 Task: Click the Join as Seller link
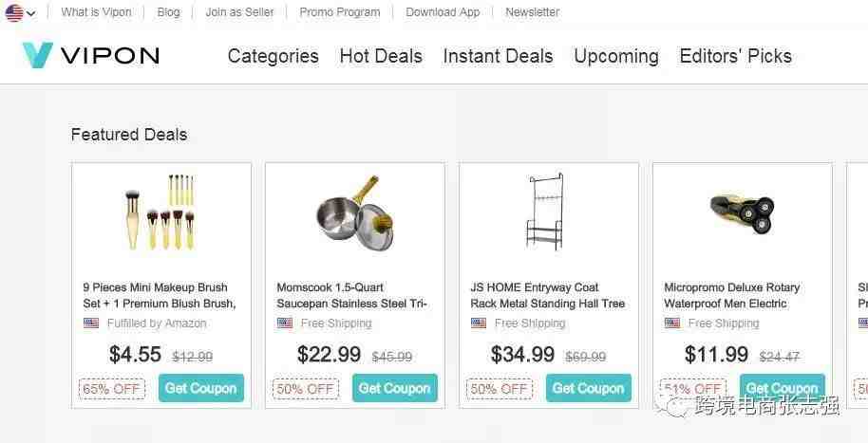pos(239,12)
